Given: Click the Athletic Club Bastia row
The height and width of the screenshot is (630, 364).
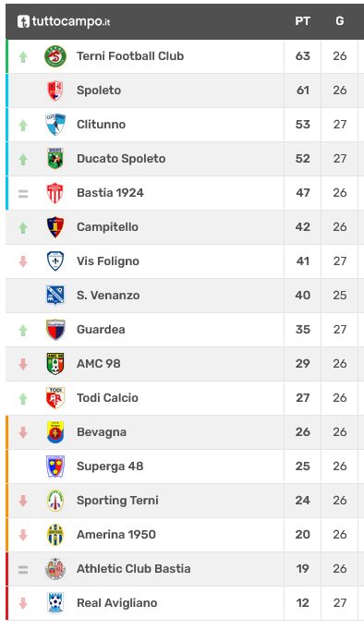Looking at the screenshot, I should click(185, 569).
